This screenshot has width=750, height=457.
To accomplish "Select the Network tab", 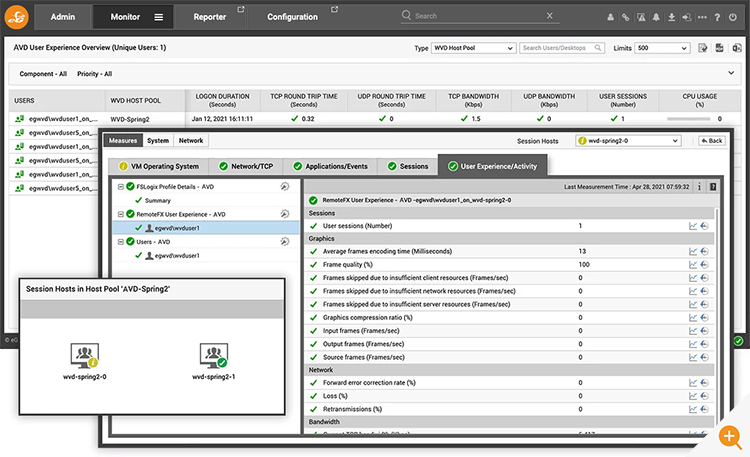I will [x=191, y=141].
